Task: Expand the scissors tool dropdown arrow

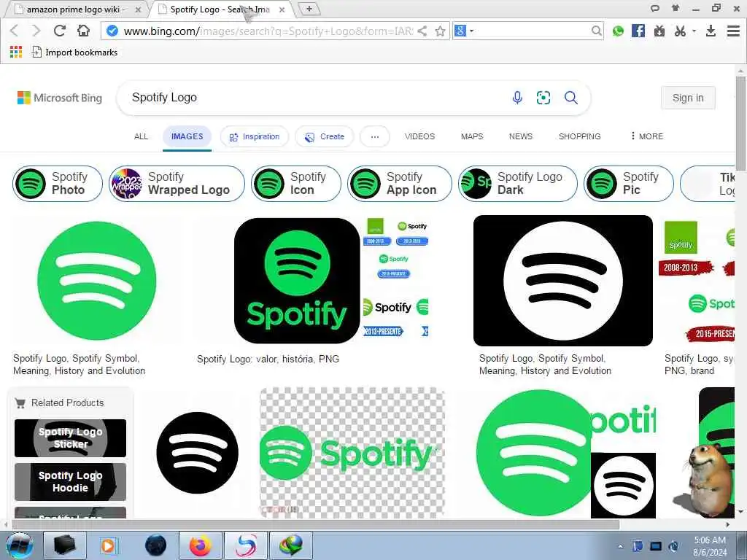Action: click(x=694, y=31)
